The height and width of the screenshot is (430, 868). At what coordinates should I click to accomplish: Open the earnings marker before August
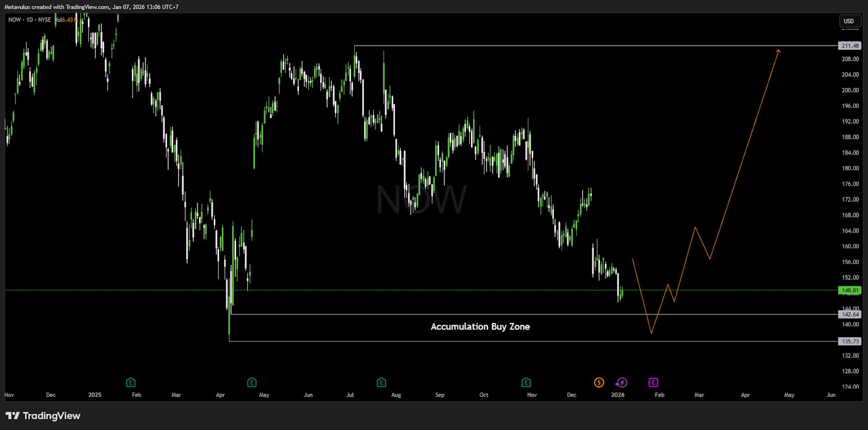381,383
